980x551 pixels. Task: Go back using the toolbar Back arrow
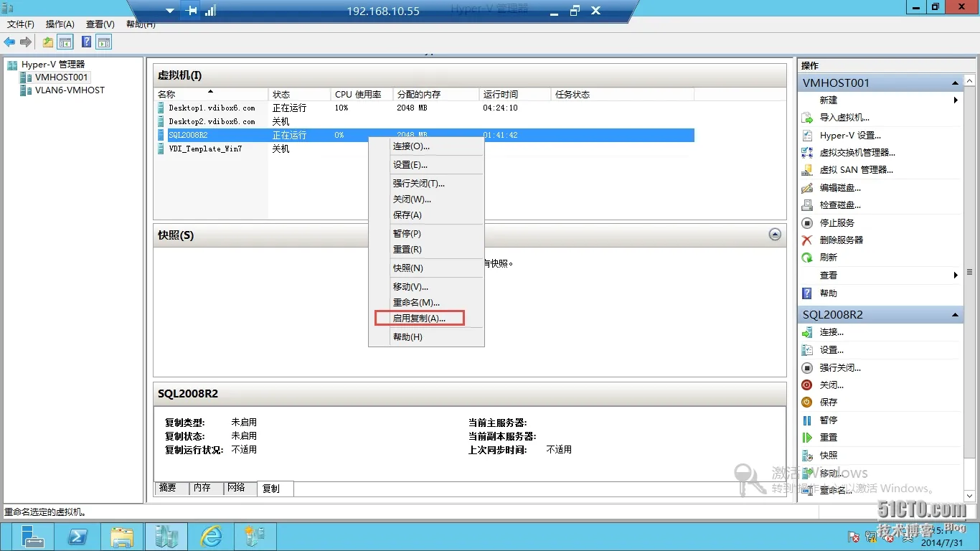point(10,42)
